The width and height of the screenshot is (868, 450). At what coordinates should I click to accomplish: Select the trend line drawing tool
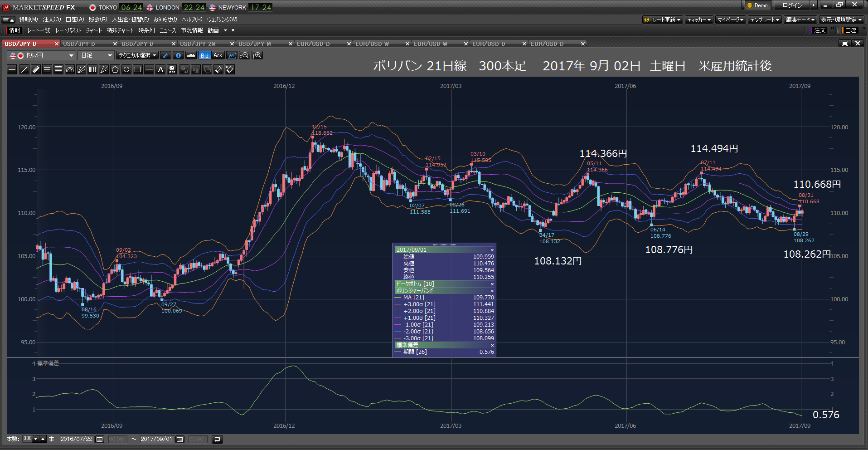click(x=24, y=69)
